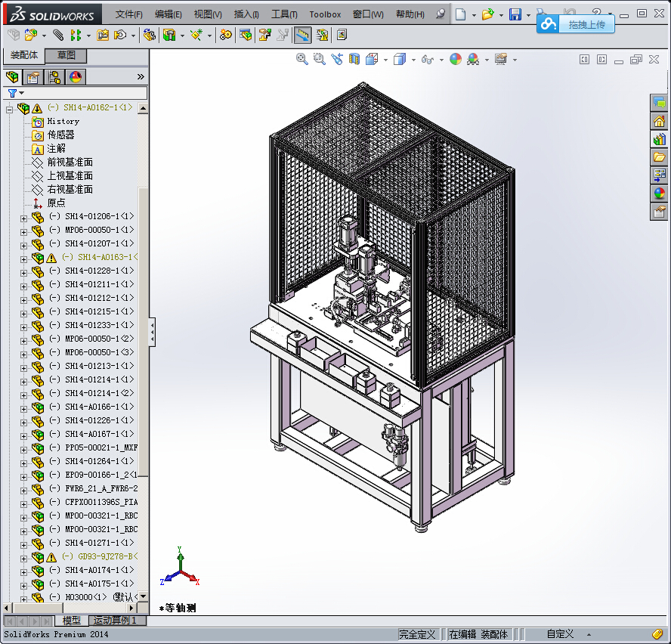The width and height of the screenshot is (671, 644).
Task: Collapse the top-level SH14-A0162-1 assembly node
Action: pos(10,109)
